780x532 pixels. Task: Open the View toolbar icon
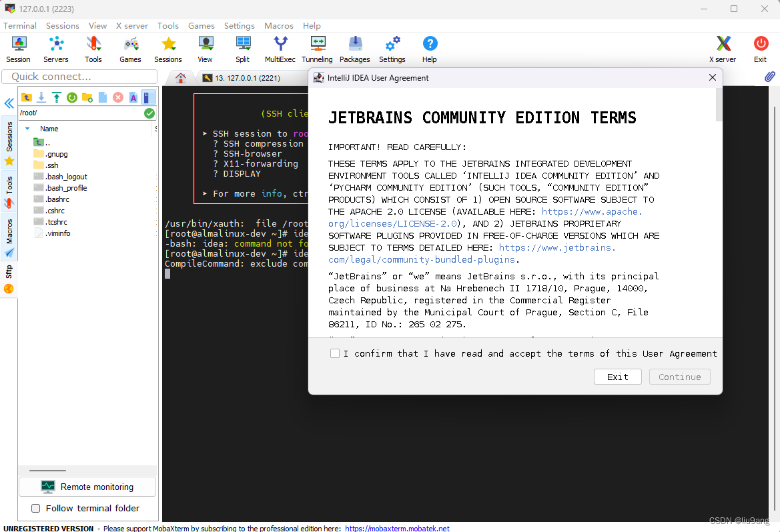pos(205,49)
